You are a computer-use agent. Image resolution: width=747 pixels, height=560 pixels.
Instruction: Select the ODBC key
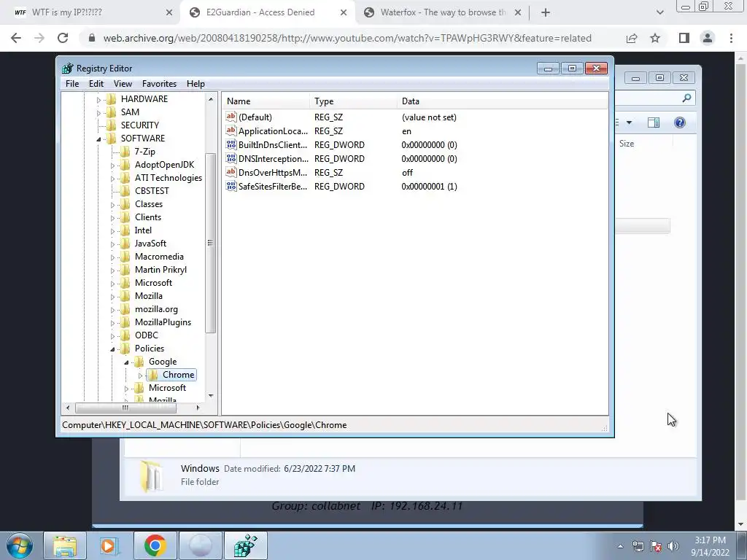(x=146, y=335)
